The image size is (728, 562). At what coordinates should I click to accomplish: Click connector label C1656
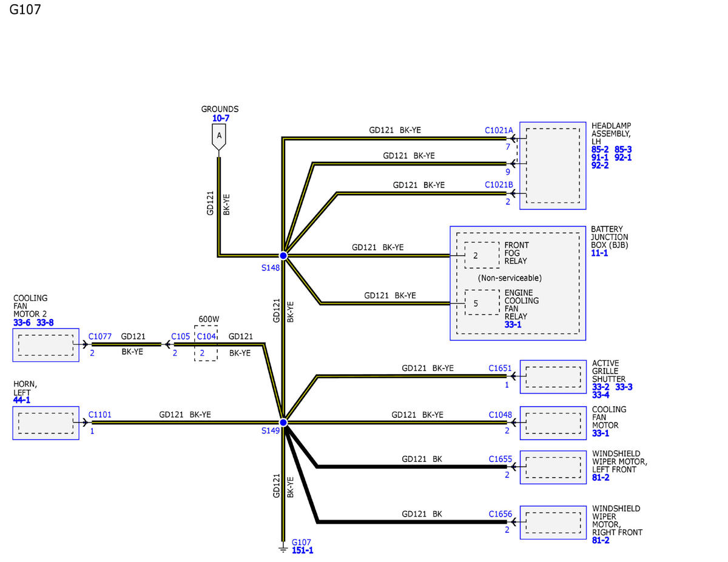click(x=500, y=514)
